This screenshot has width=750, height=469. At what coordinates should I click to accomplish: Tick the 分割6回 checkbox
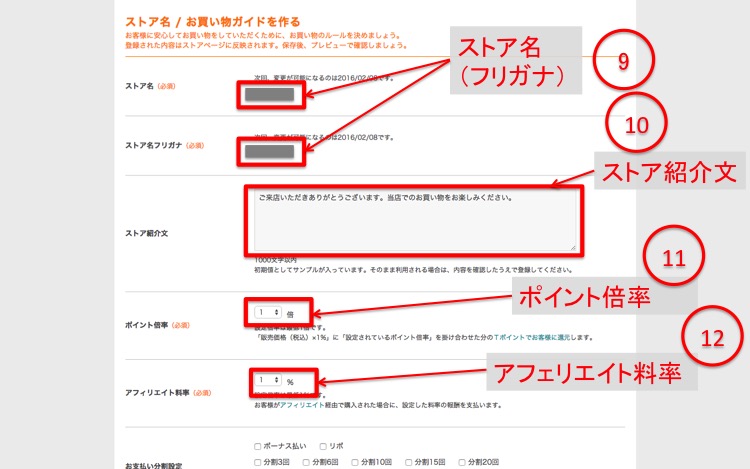coord(306,462)
